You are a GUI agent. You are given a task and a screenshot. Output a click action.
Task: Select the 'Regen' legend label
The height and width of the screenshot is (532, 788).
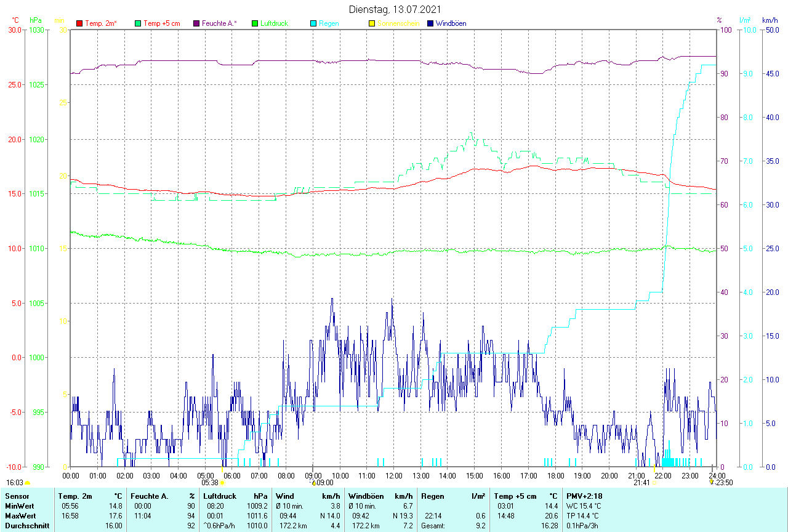[x=329, y=23]
